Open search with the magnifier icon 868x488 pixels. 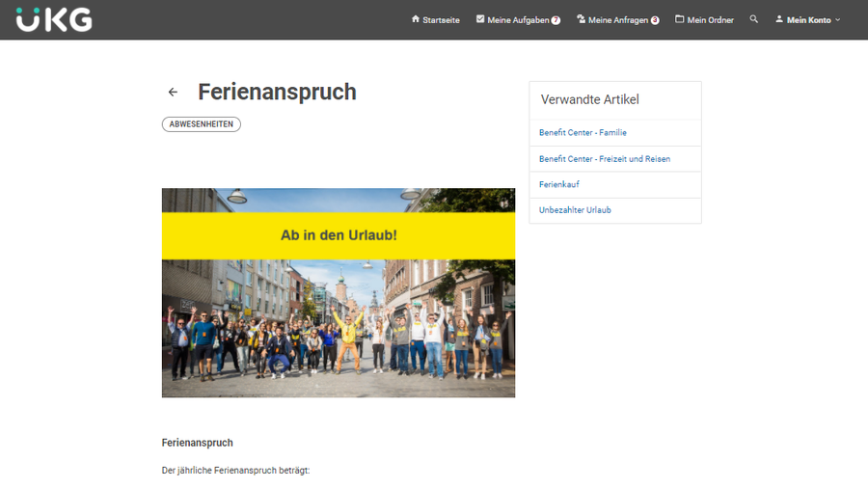tap(754, 19)
